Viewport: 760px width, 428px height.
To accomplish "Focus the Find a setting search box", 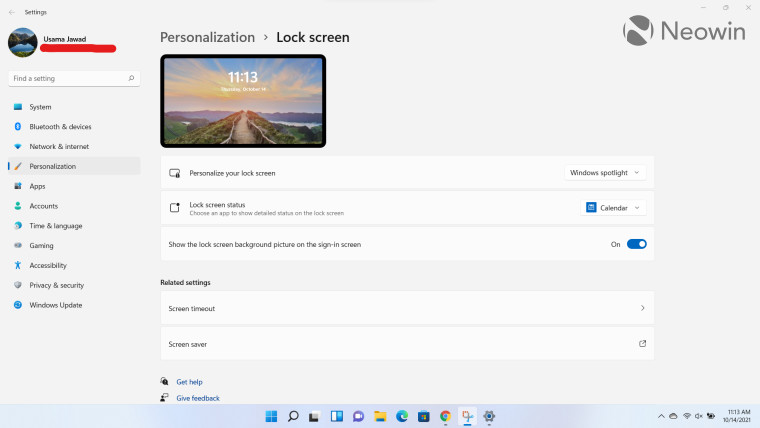I will tap(74, 78).
